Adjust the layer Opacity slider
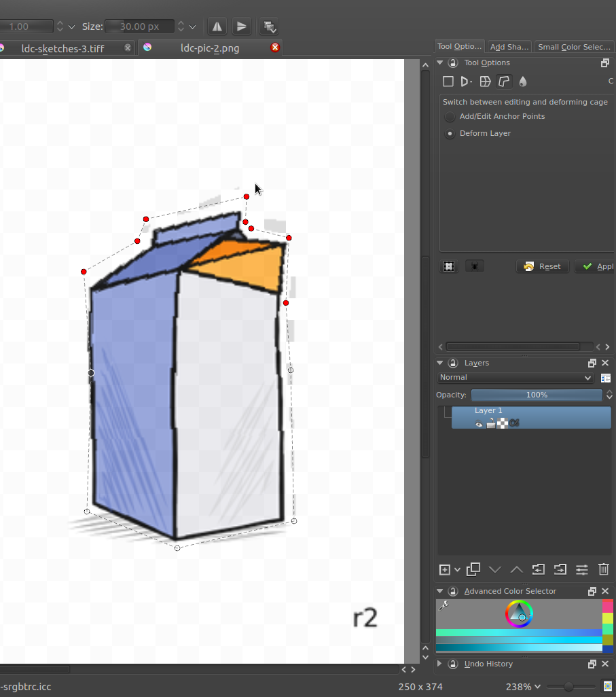Viewport: 616px width, 697px height. point(537,395)
